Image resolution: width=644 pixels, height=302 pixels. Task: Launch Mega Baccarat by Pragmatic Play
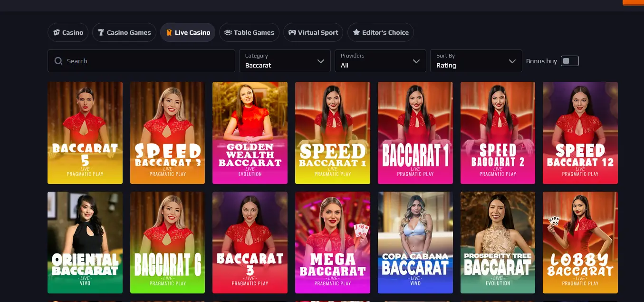click(333, 243)
